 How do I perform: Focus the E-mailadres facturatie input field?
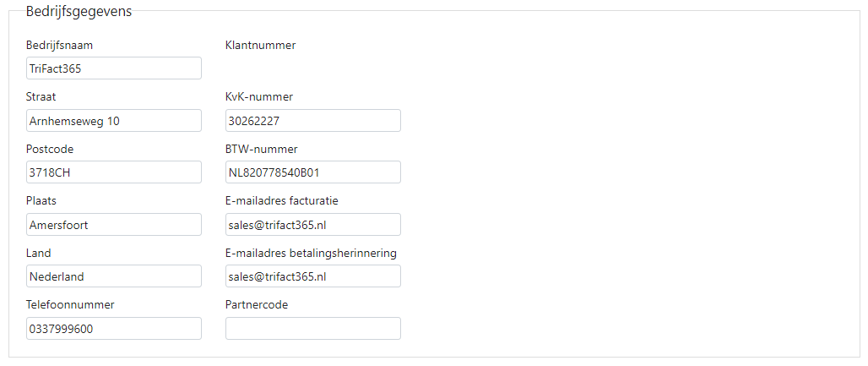[312, 225]
